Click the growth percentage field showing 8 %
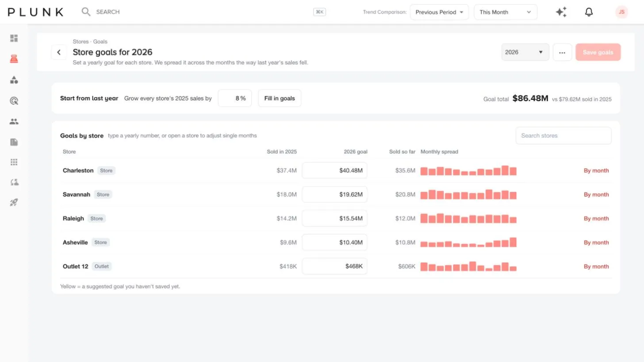Screen dimensions: 644x362 click(x=235, y=98)
